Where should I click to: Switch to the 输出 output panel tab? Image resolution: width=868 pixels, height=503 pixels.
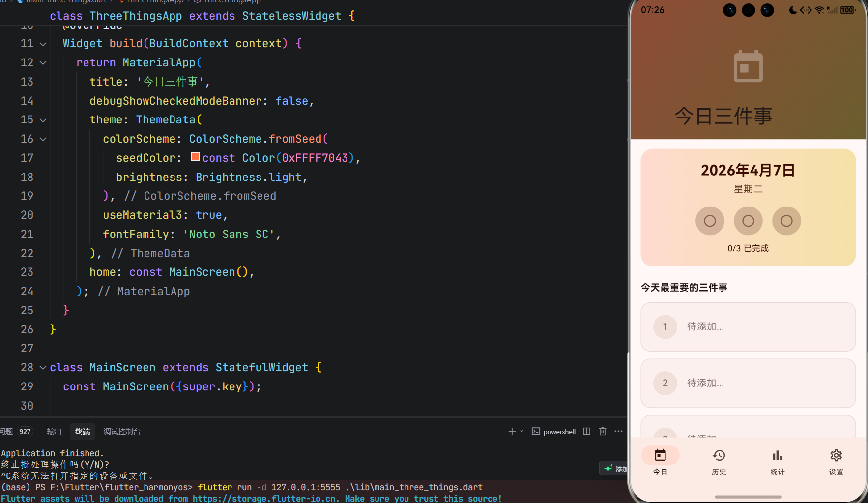[x=54, y=431]
